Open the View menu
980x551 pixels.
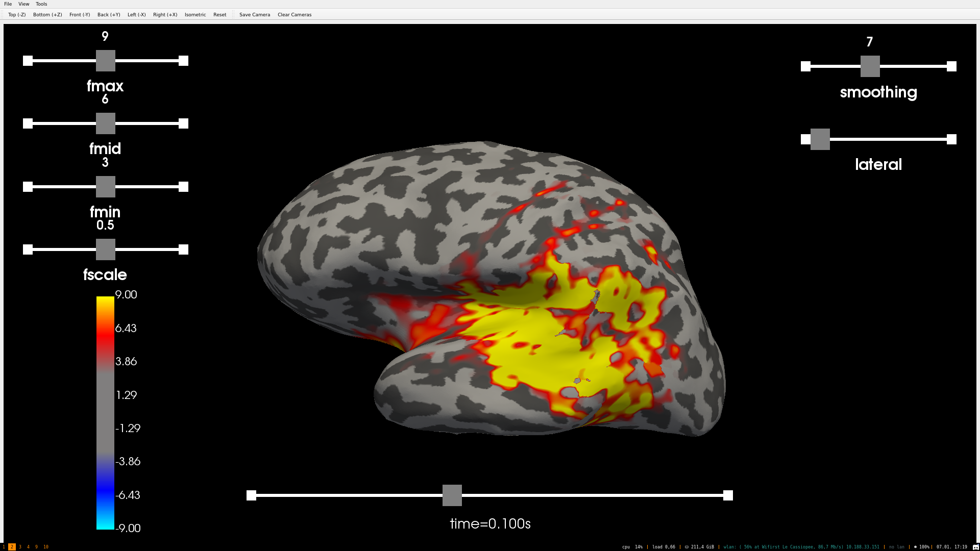pyautogui.click(x=23, y=4)
